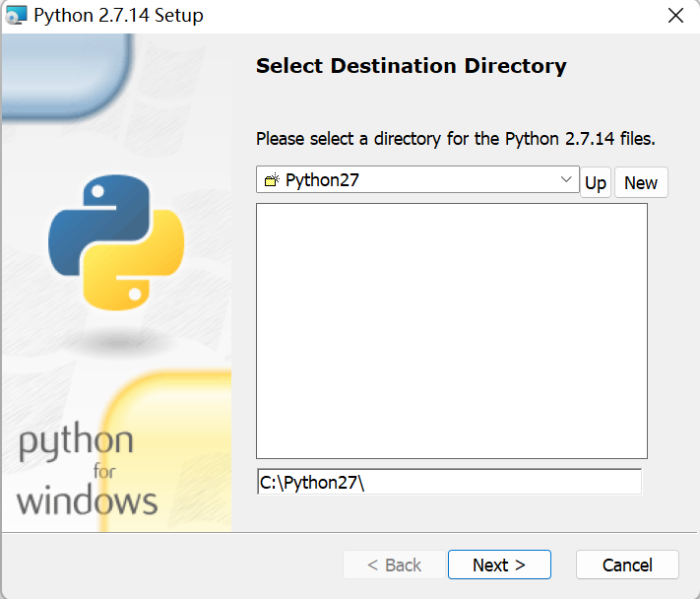Click the 'python for windows' text logo
This screenshot has height=599, width=700.
pyautogui.click(x=87, y=469)
